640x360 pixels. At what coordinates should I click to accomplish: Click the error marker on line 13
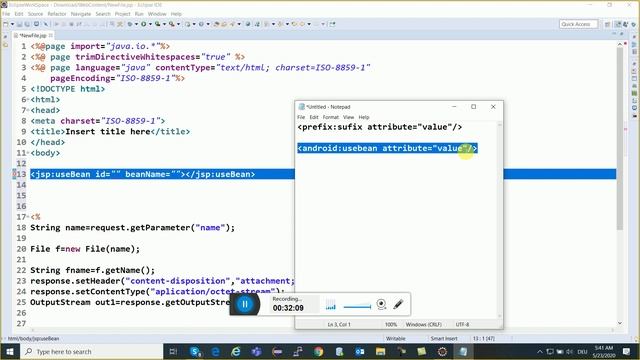coord(14,174)
